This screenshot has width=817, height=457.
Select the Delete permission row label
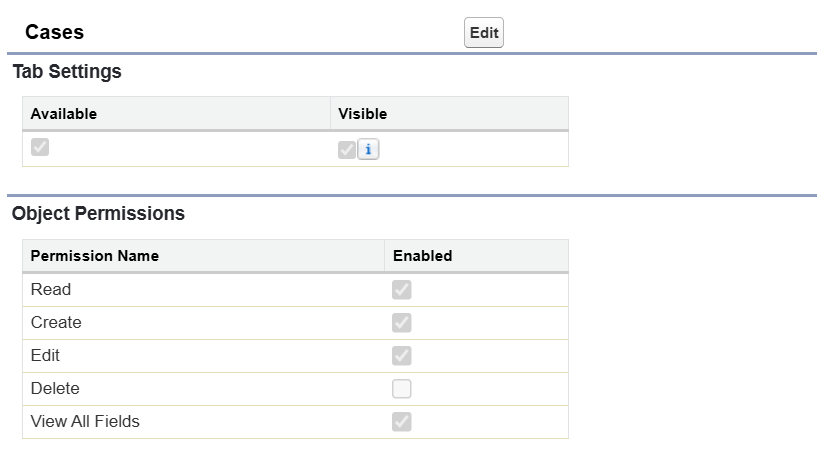coord(55,388)
